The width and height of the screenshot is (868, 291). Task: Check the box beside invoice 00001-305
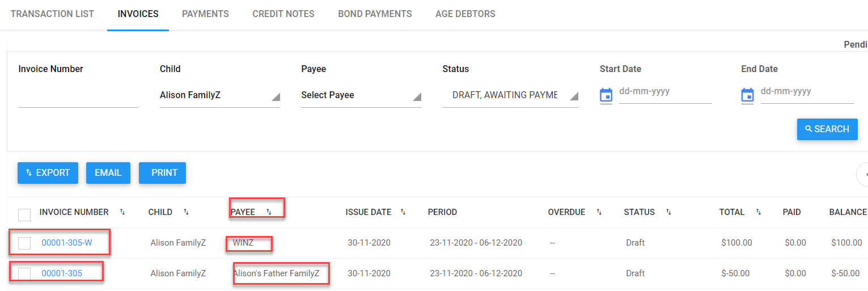tap(24, 274)
